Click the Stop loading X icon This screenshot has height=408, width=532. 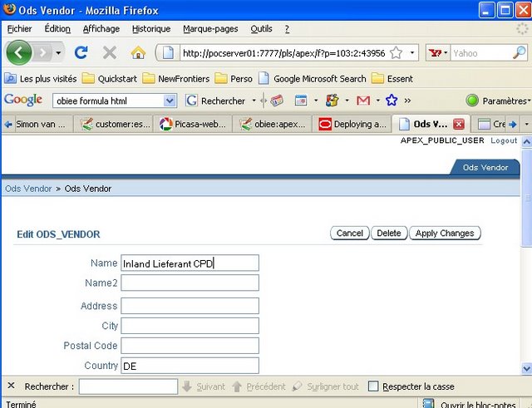(x=109, y=52)
